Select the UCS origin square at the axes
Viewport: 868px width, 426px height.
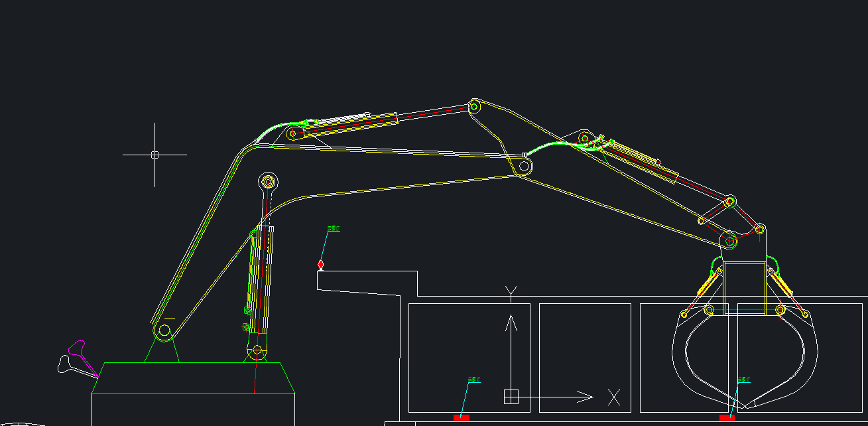coord(511,397)
